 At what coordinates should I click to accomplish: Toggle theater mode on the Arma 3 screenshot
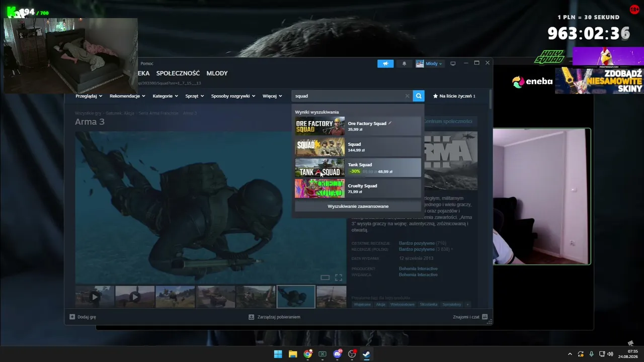[325, 278]
